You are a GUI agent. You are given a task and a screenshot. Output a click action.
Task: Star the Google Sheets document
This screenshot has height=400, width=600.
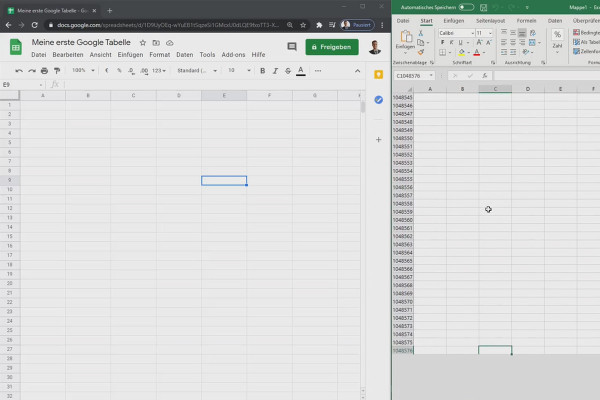pos(143,43)
